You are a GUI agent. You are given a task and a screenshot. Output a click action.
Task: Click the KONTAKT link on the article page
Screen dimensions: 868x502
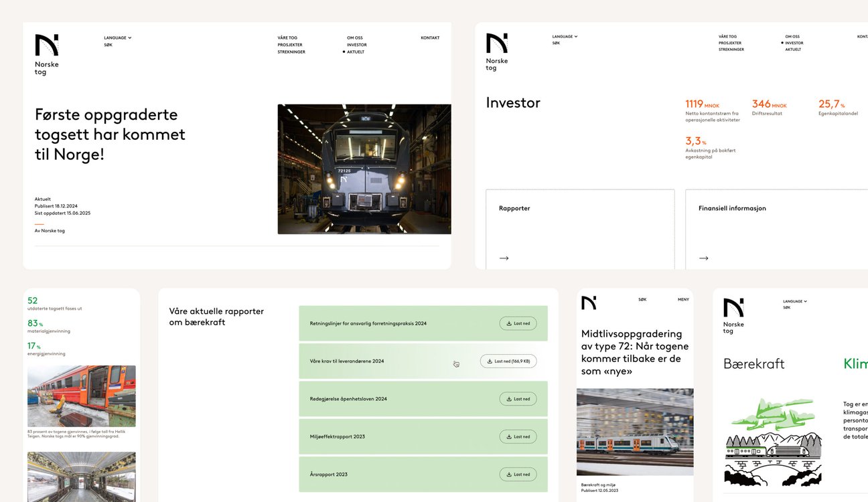(x=430, y=38)
